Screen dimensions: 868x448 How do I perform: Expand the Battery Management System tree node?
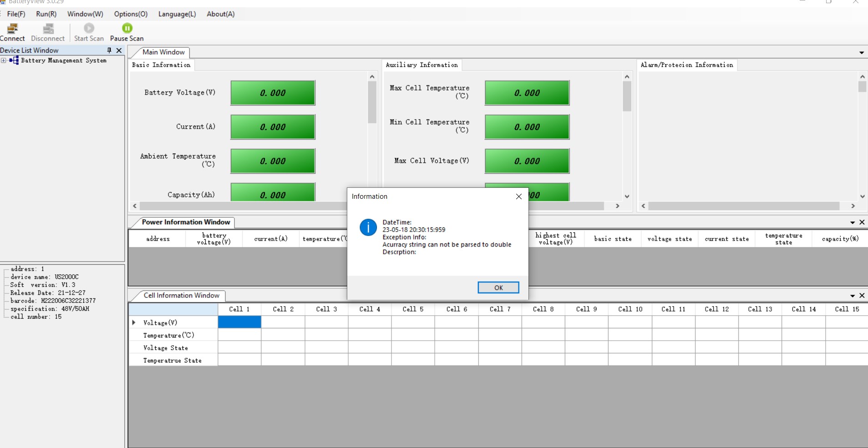point(4,60)
